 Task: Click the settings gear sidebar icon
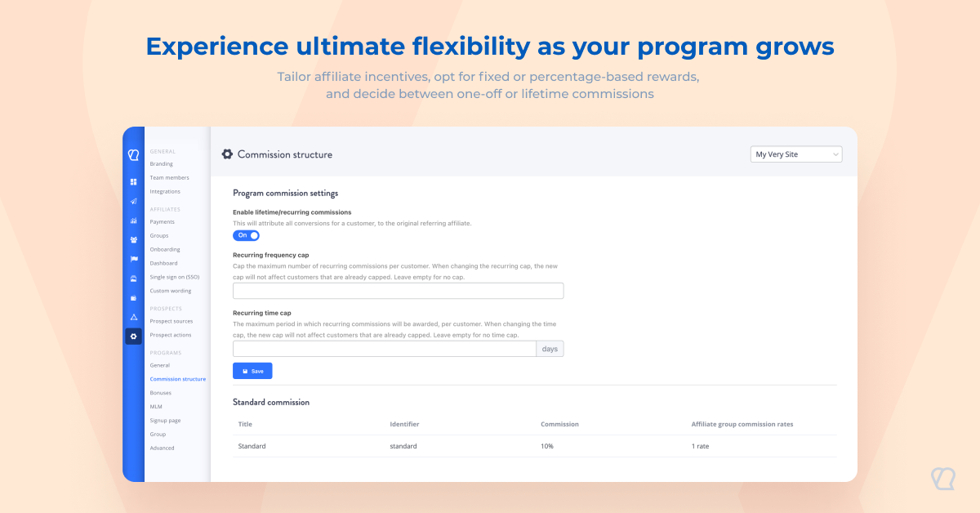[133, 336]
